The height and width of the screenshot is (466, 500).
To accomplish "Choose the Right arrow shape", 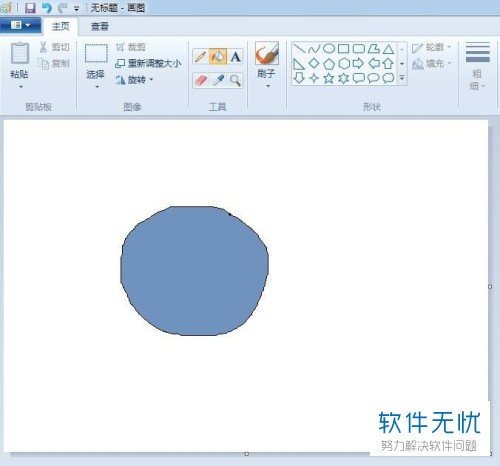I will (x=358, y=63).
